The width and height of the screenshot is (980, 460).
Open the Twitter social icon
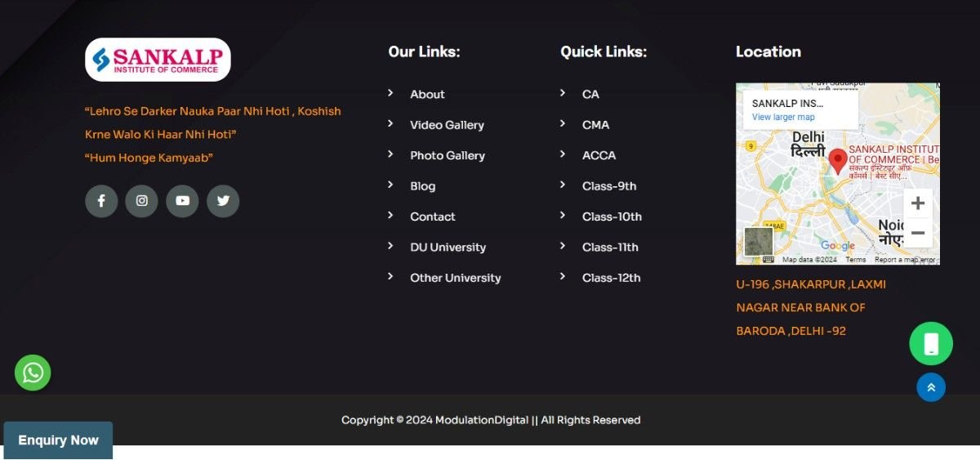223,201
